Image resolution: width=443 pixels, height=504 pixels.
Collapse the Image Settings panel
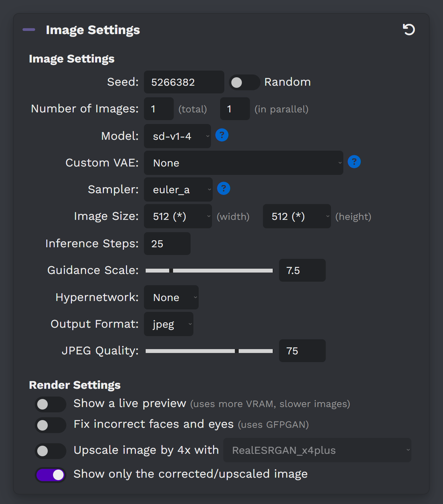tap(29, 30)
